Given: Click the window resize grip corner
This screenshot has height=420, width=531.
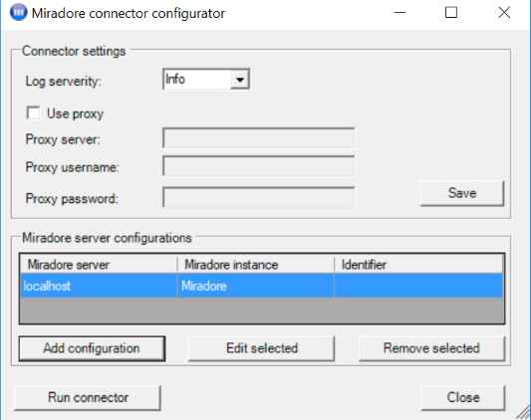Looking at the screenshot, I should click(x=524, y=413).
